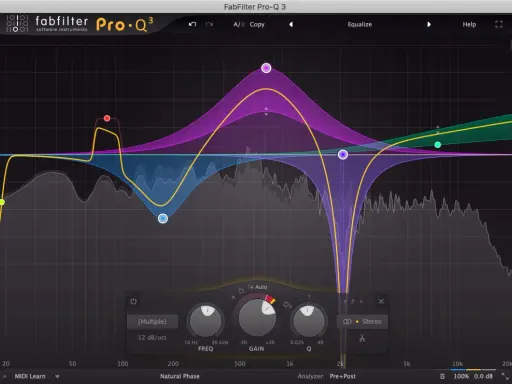Open the 12 dB/oct slope dropdown
This screenshot has height=384, width=512.
coord(152,337)
